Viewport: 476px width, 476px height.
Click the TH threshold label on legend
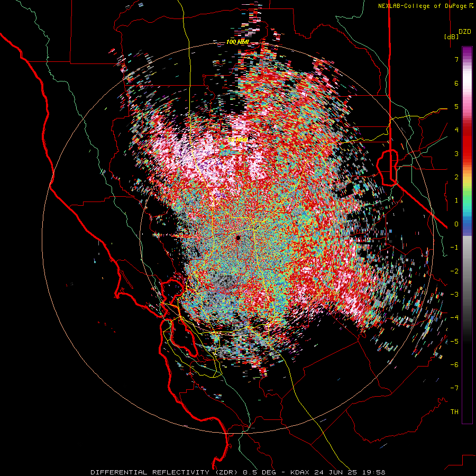454,412
